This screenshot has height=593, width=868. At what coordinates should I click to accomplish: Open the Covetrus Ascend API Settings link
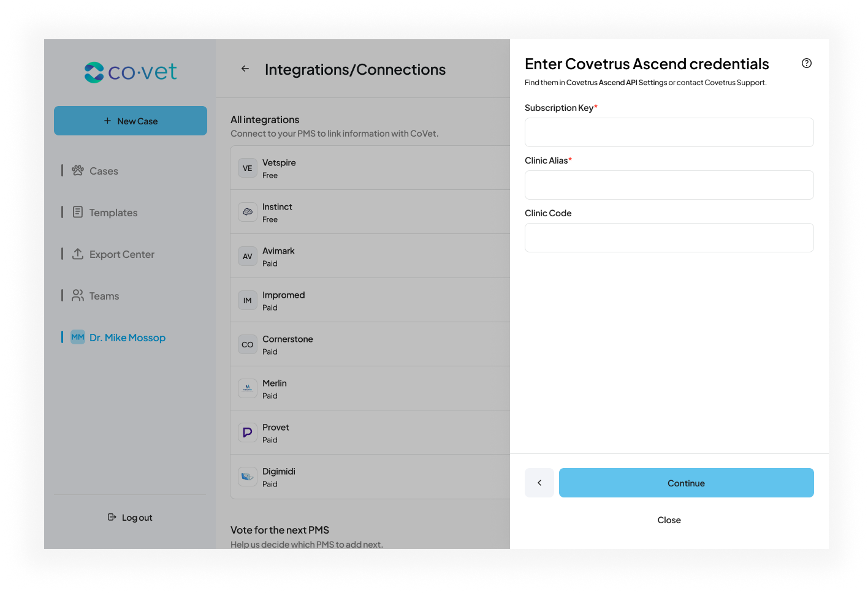(x=617, y=83)
